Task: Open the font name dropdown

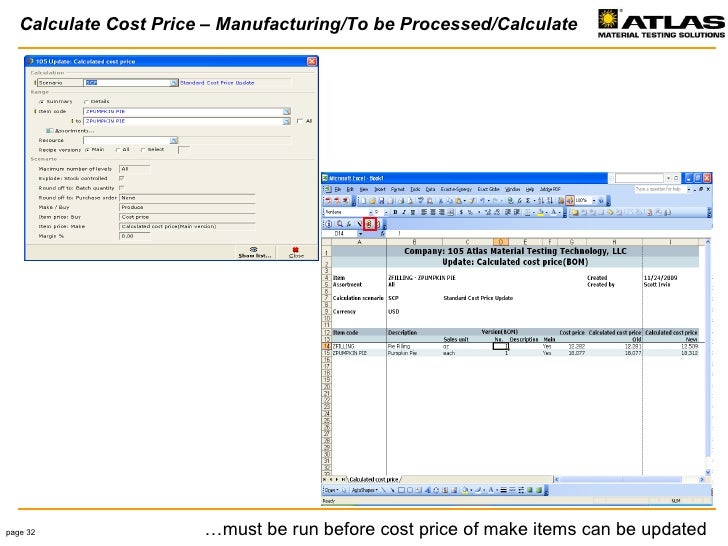Action: [371, 212]
